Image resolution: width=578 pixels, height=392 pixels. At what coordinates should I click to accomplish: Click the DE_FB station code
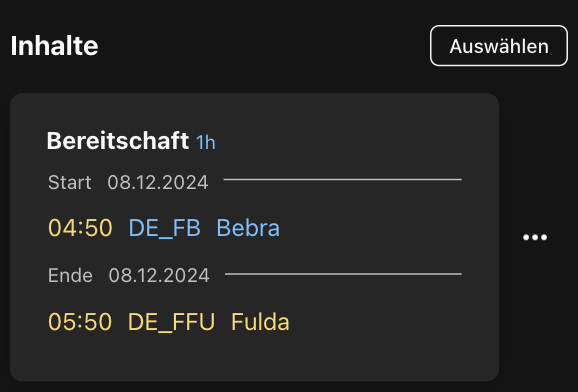(164, 228)
